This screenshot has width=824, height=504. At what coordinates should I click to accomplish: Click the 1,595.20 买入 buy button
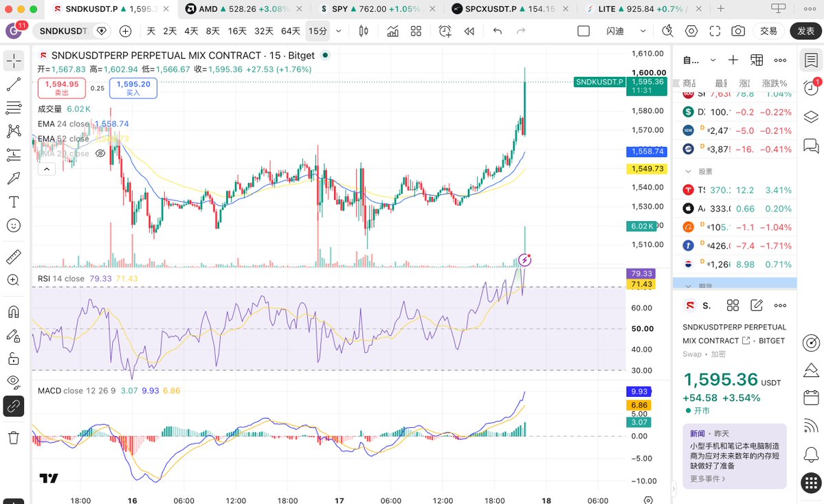click(133, 88)
